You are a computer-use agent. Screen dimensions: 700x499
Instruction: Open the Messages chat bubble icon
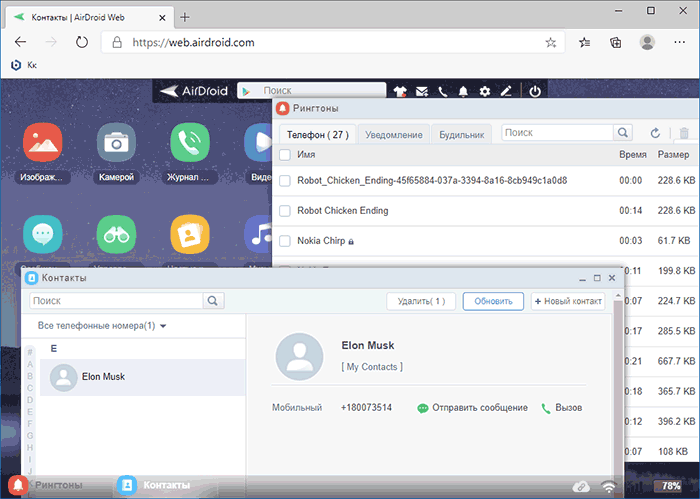click(x=42, y=234)
